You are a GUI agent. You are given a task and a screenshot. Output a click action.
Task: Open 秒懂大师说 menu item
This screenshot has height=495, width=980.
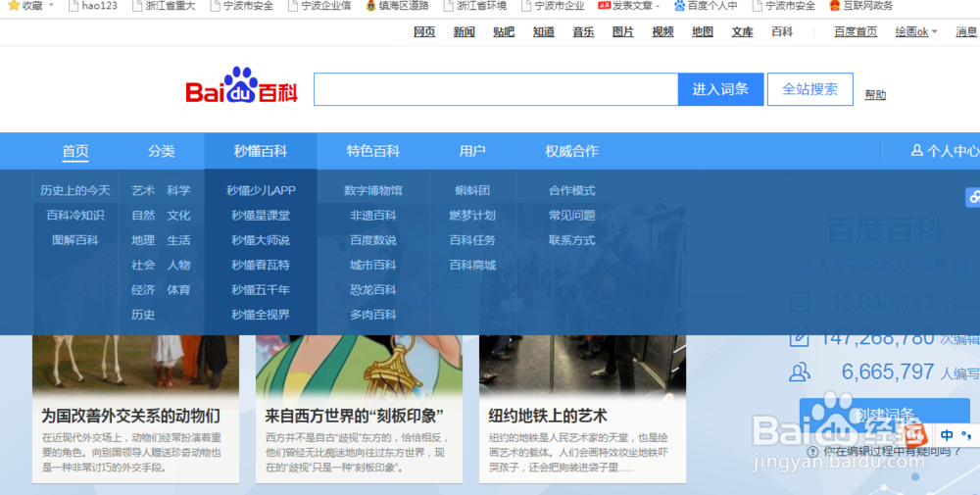pyautogui.click(x=261, y=240)
